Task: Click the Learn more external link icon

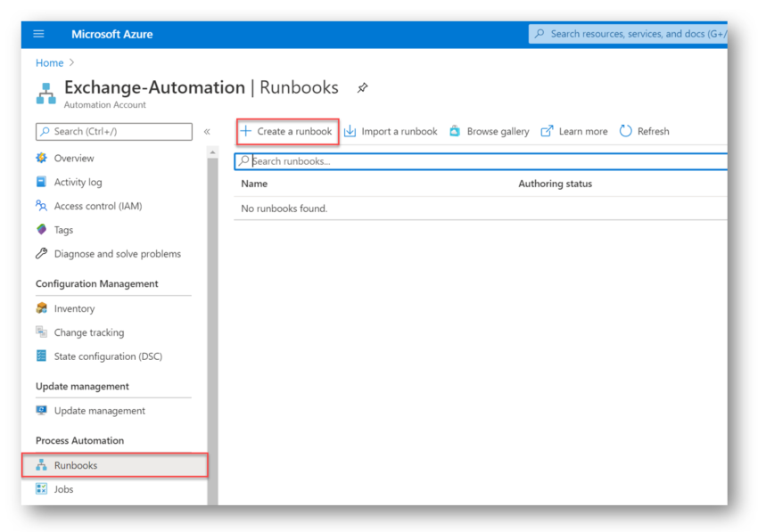Action: (547, 131)
